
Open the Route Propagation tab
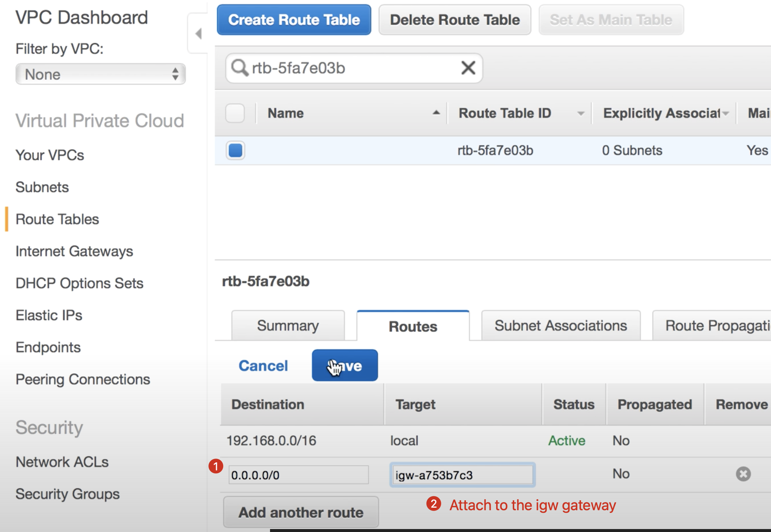tap(712, 325)
